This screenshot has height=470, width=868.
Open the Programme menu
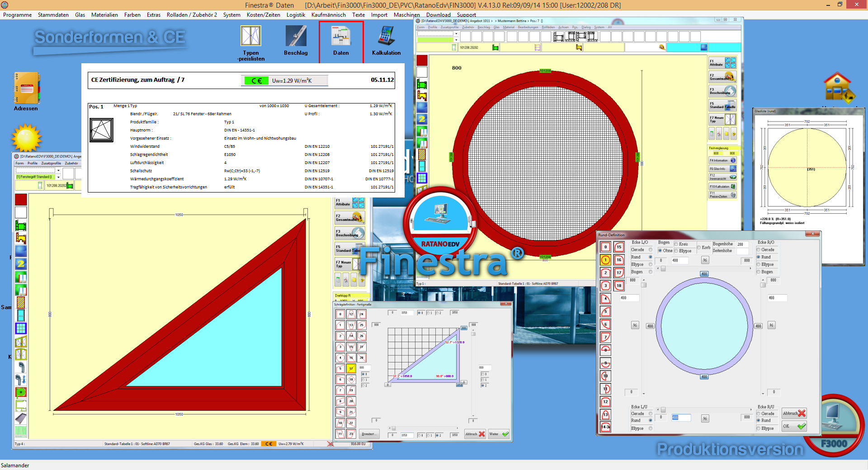[17, 15]
